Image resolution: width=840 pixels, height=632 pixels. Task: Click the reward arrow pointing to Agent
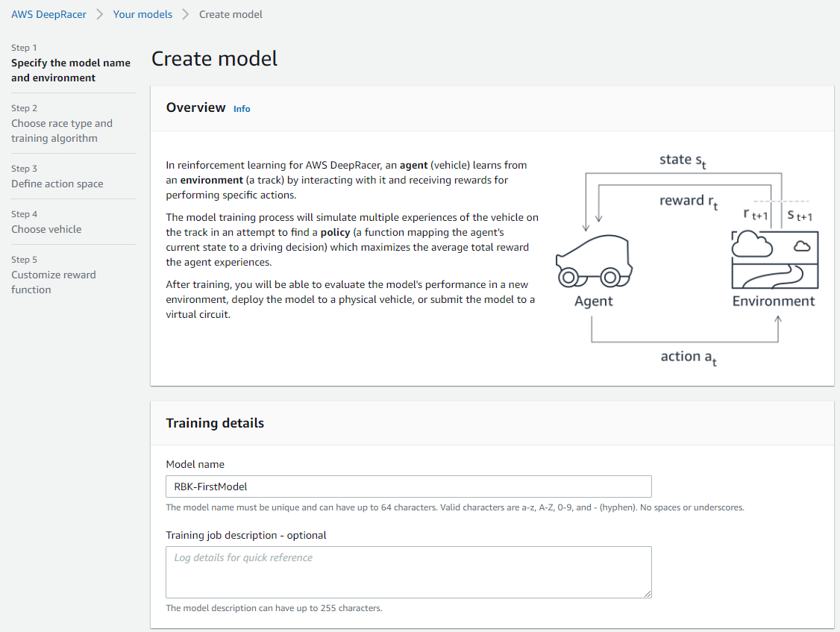pyautogui.click(x=599, y=204)
